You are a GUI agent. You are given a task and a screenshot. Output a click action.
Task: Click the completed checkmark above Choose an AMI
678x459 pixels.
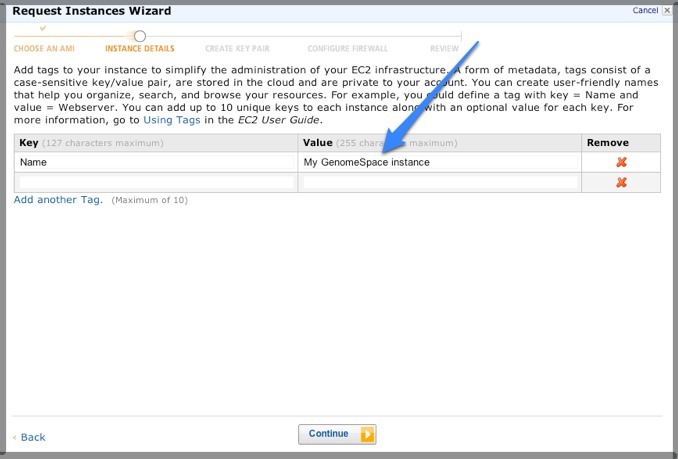(x=42, y=29)
